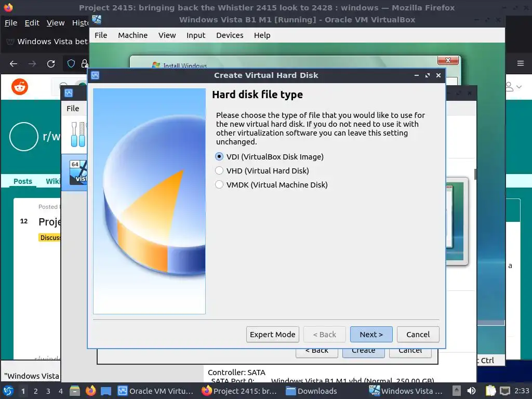Switch to Downloads window taskbar entry
Image resolution: width=532 pixels, height=399 pixels.
click(x=312, y=391)
